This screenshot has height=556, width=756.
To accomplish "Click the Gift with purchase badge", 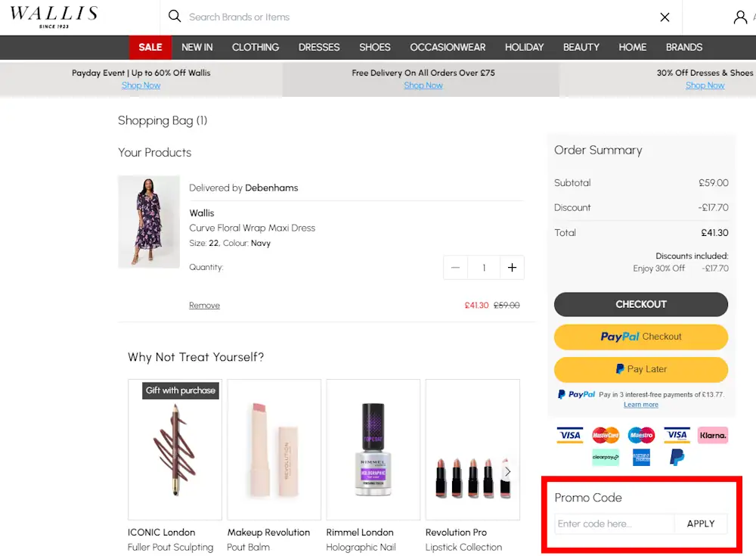I will [181, 390].
